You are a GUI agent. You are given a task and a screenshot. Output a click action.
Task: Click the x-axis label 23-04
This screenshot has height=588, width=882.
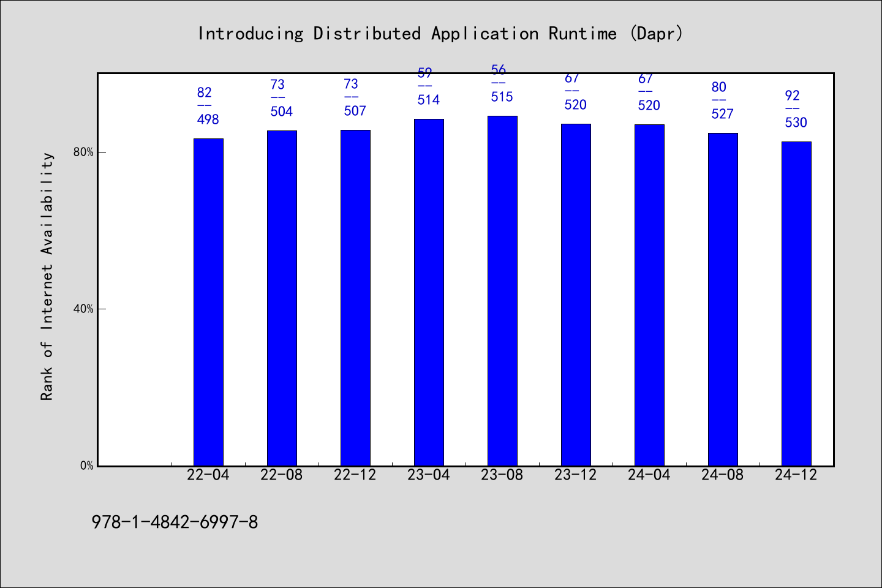(x=429, y=475)
